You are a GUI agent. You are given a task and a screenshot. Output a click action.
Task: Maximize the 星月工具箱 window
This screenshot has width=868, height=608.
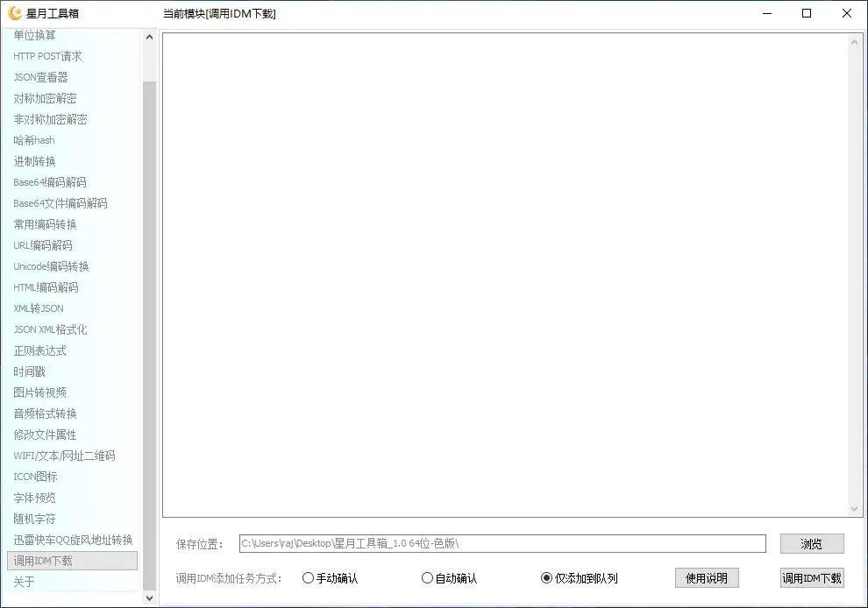click(x=807, y=13)
